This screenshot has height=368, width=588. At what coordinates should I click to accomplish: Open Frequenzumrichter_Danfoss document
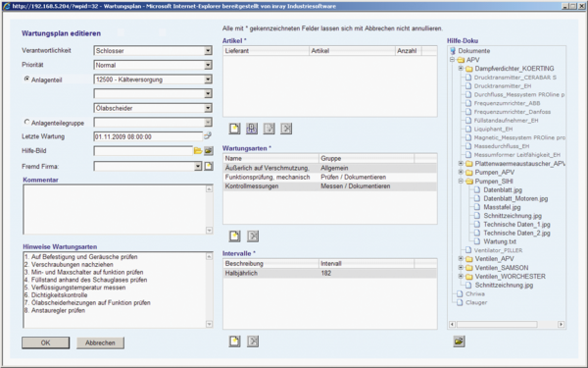[x=513, y=112]
